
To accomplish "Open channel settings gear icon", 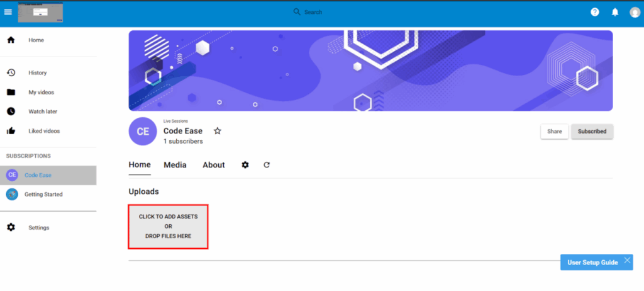I will click(245, 165).
